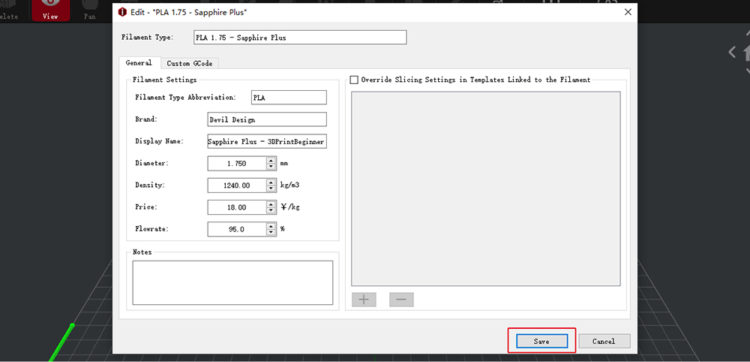Decrease Price with down arrow
750x362 pixels.
click(272, 210)
